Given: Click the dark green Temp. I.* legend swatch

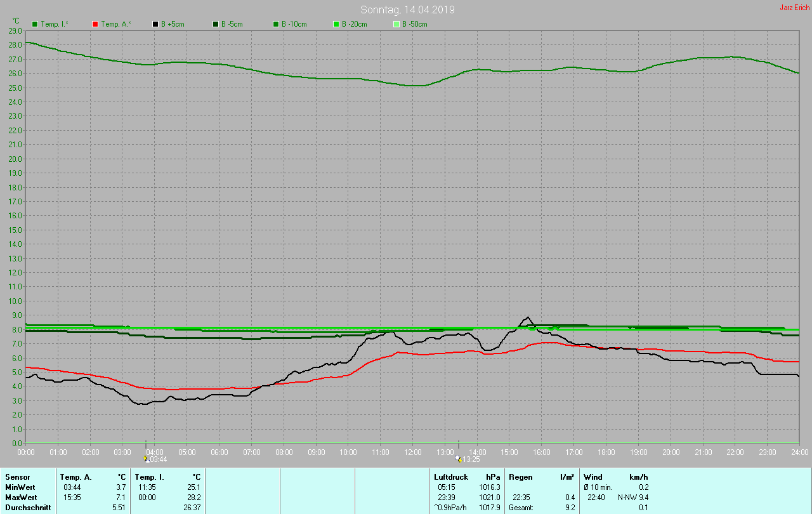Looking at the screenshot, I should [x=35, y=24].
